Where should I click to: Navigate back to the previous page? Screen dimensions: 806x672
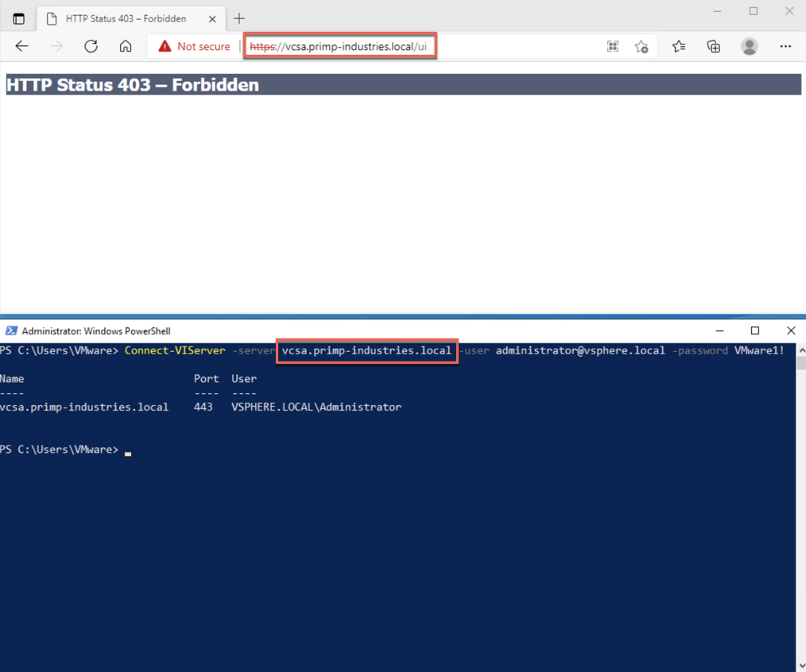(21, 46)
